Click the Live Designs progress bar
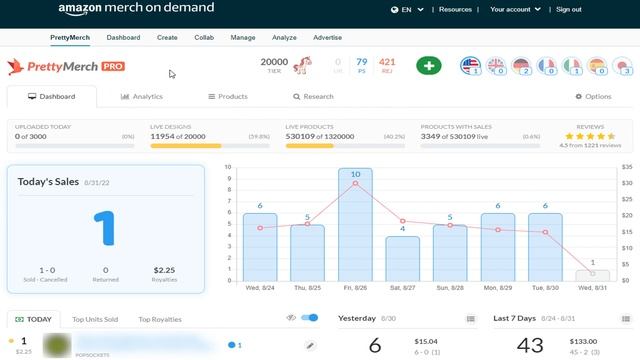640x360 pixels. pyautogui.click(x=210, y=146)
